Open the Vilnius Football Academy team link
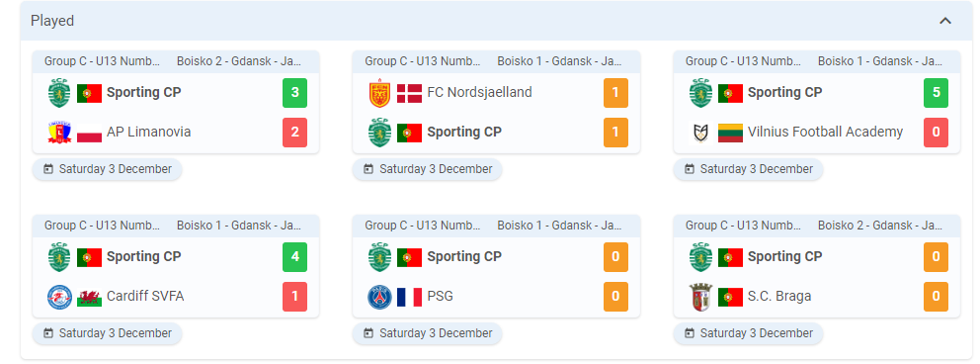Screen dimensions: 980x364 825,132
